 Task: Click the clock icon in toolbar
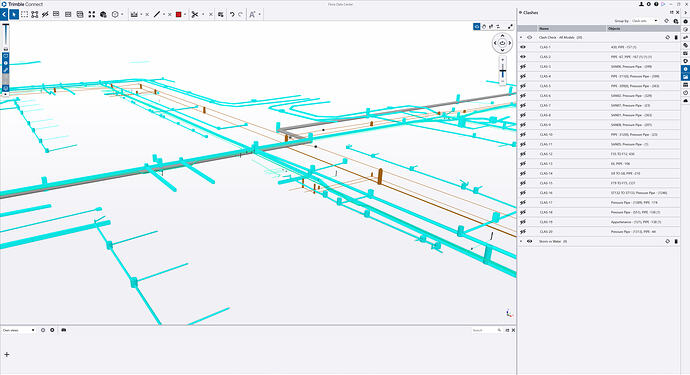click(x=115, y=15)
